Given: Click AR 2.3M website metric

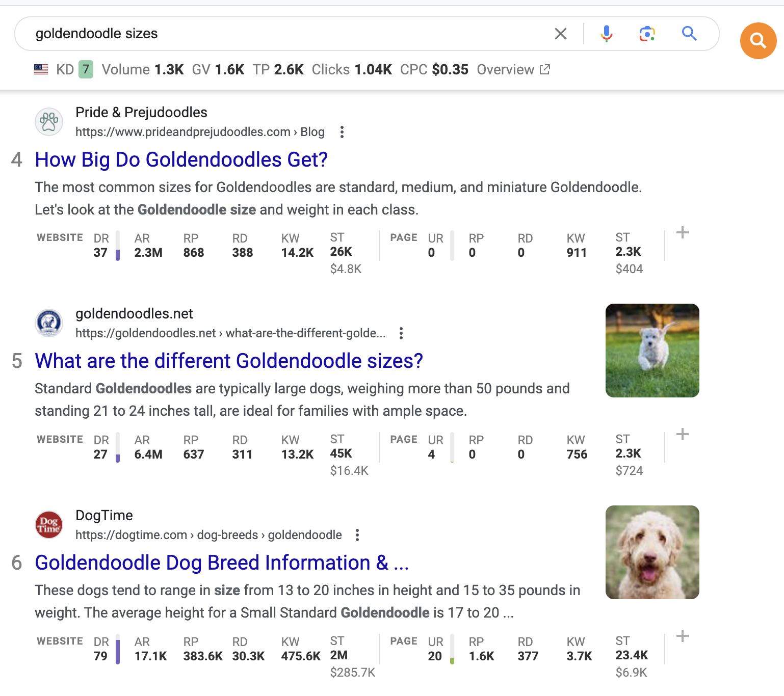Looking at the screenshot, I should 148,246.
